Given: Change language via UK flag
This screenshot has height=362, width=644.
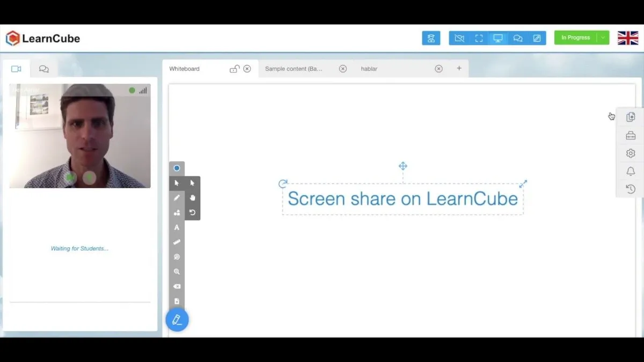Looking at the screenshot, I should click(x=628, y=38).
